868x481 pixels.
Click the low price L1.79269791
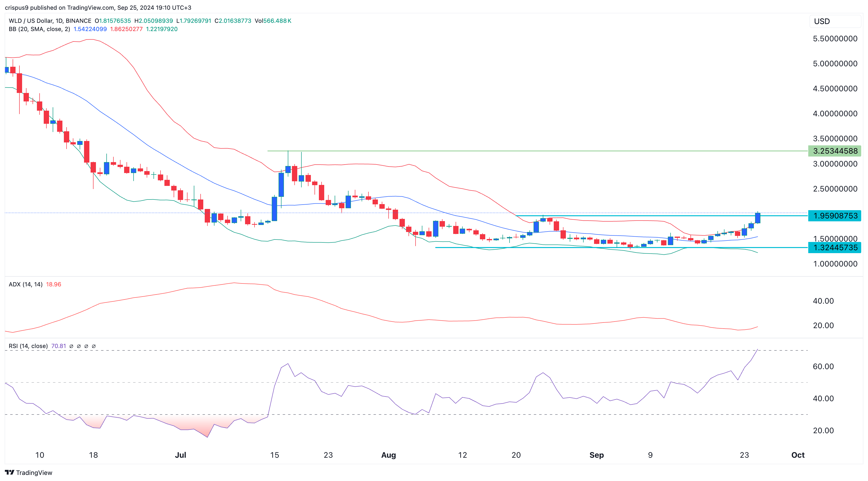coord(194,21)
